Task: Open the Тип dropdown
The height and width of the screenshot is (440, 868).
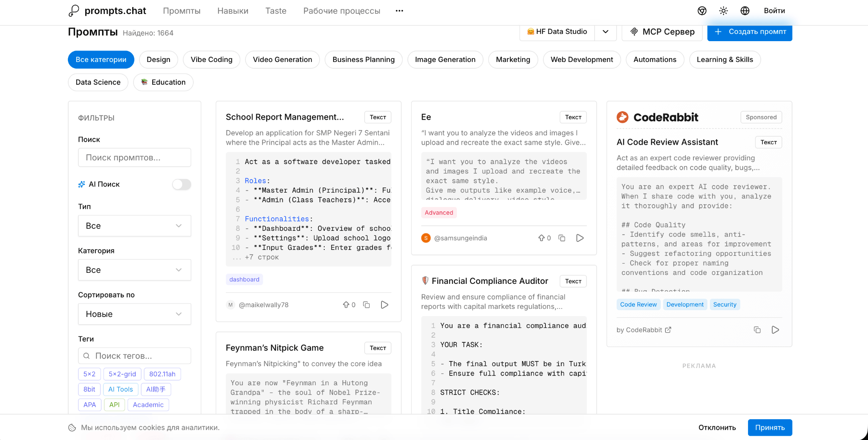Action: [x=134, y=226]
